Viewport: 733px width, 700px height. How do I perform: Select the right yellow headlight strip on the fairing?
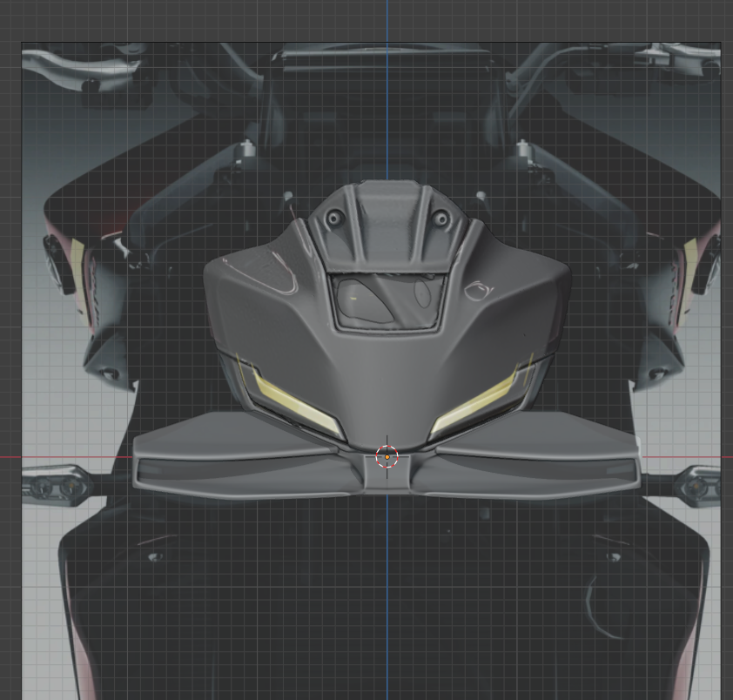[x=481, y=402]
